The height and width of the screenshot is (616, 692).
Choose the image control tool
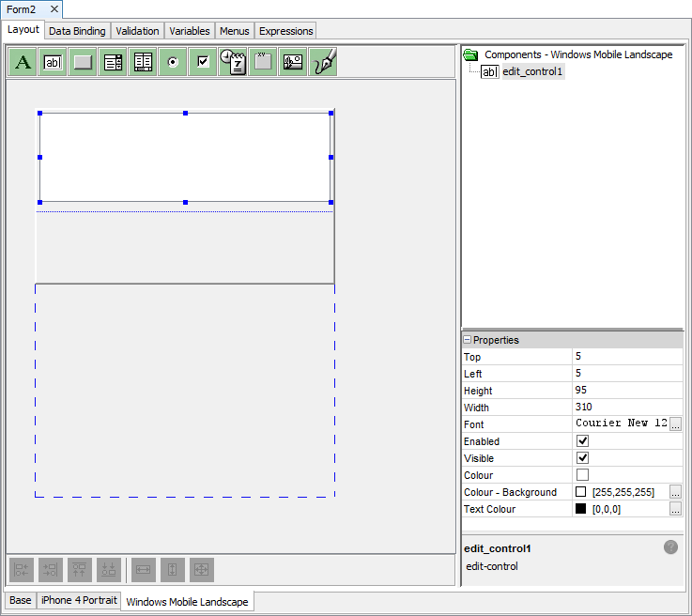[x=293, y=63]
